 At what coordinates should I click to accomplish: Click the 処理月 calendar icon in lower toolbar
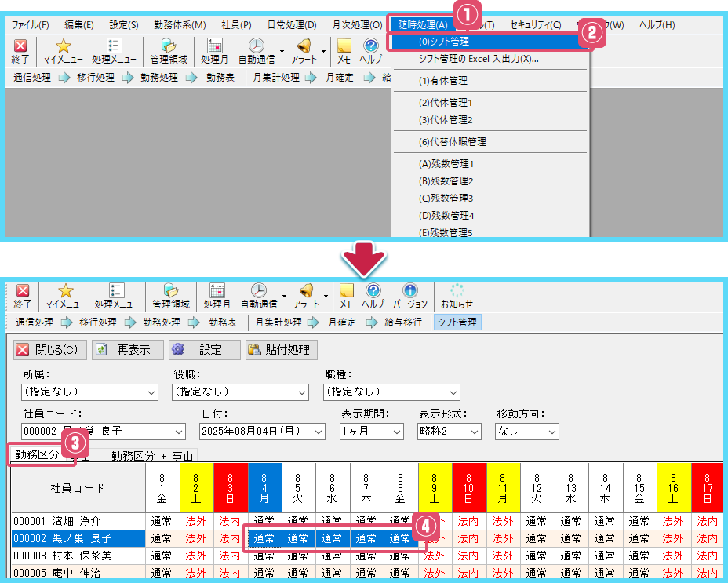tap(217, 296)
